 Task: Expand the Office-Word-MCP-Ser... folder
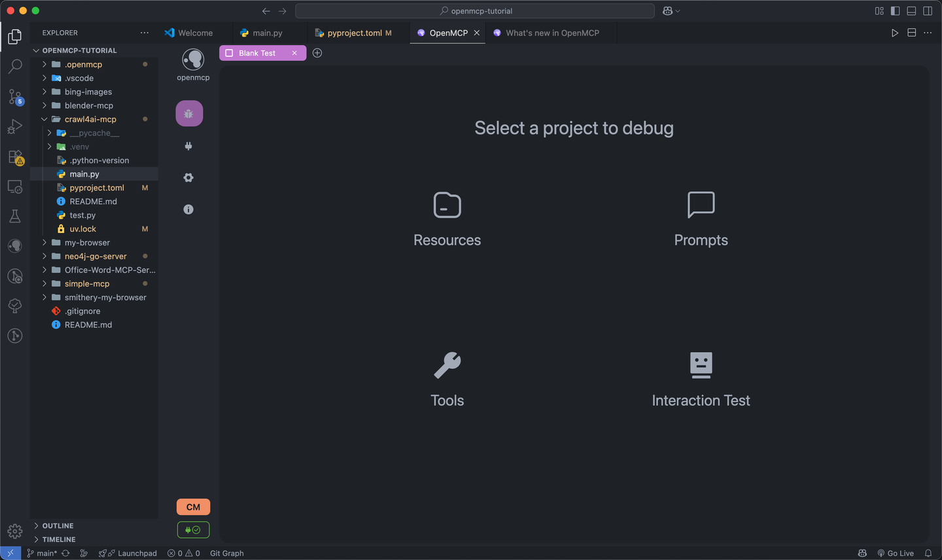[94, 270]
